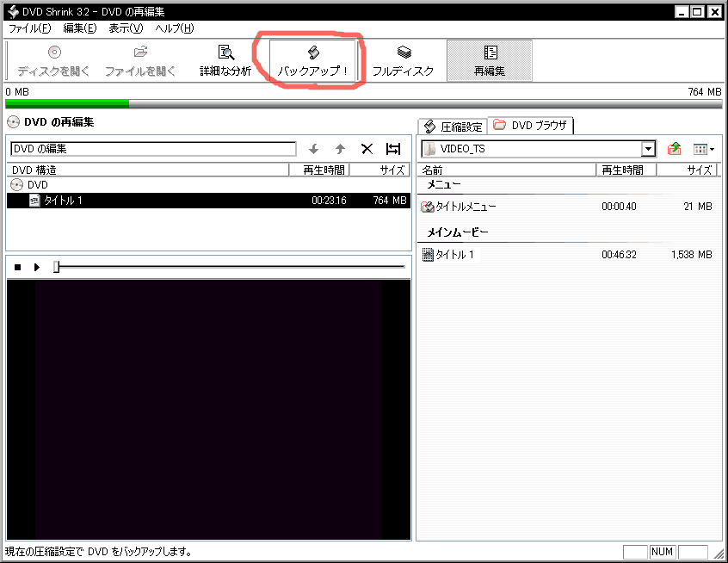Select the Re-author (再編集) toolbar button
The width and height of the screenshot is (728, 563).
coord(490,61)
